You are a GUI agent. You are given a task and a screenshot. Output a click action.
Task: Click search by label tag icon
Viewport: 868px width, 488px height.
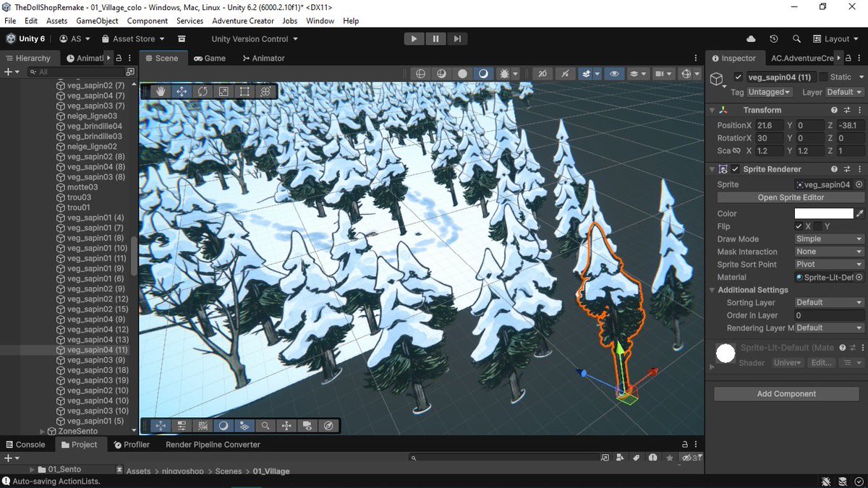point(636,458)
